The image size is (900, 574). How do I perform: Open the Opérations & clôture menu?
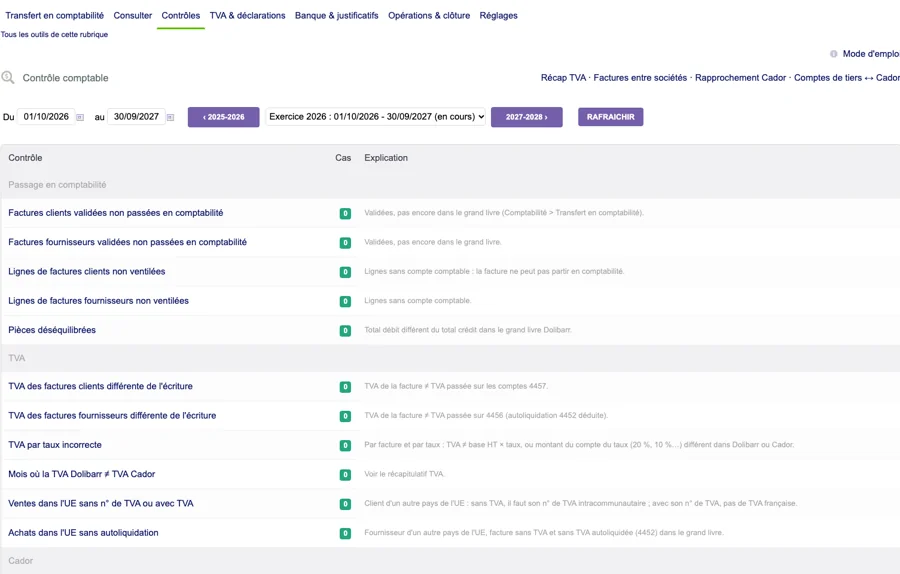pos(429,15)
